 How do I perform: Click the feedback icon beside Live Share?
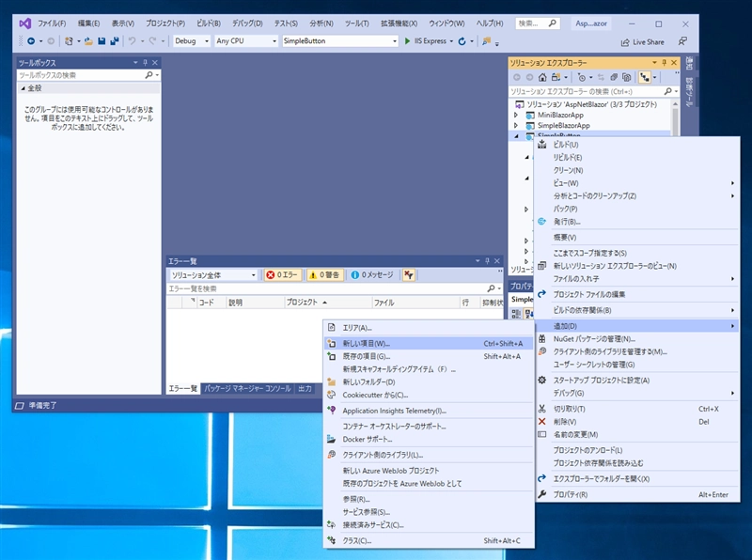(x=682, y=41)
